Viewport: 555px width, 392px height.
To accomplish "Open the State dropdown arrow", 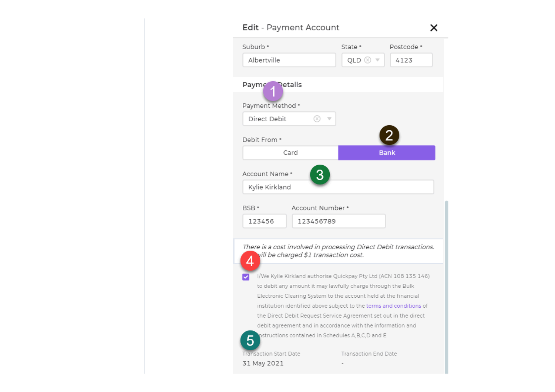I will point(377,60).
